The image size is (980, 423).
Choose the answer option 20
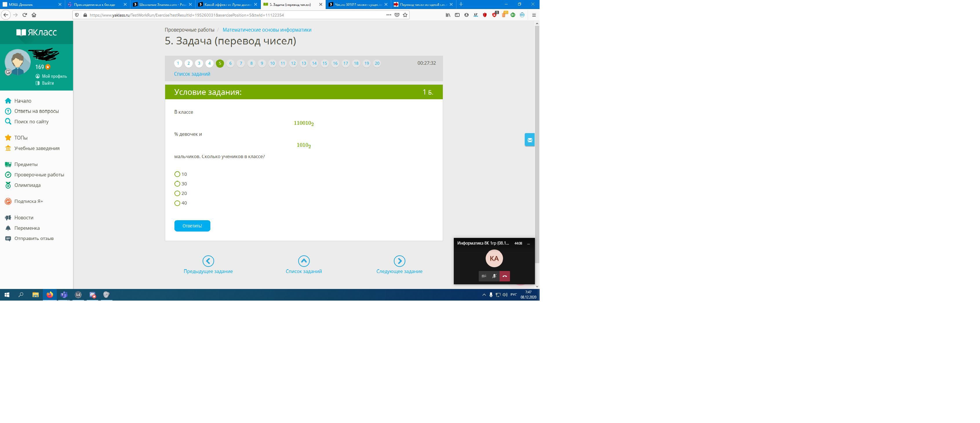click(177, 194)
